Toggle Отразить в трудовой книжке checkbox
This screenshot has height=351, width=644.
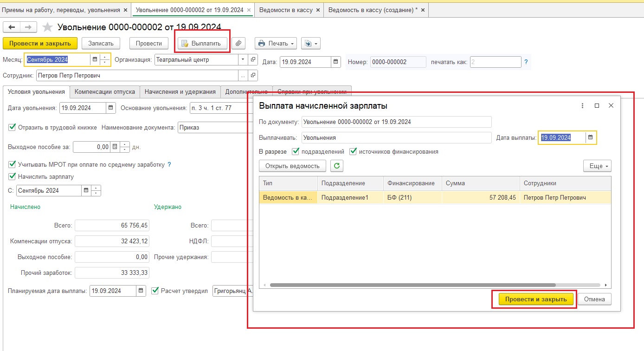click(x=12, y=127)
